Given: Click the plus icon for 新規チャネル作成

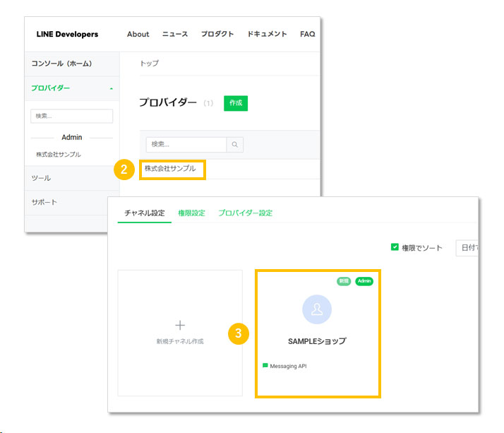Looking at the screenshot, I should [180, 325].
